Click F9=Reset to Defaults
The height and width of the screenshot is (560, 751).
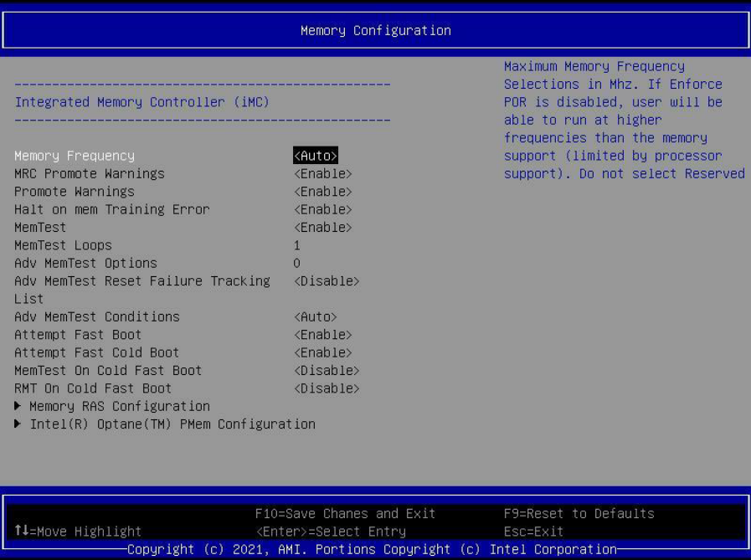click(579, 513)
